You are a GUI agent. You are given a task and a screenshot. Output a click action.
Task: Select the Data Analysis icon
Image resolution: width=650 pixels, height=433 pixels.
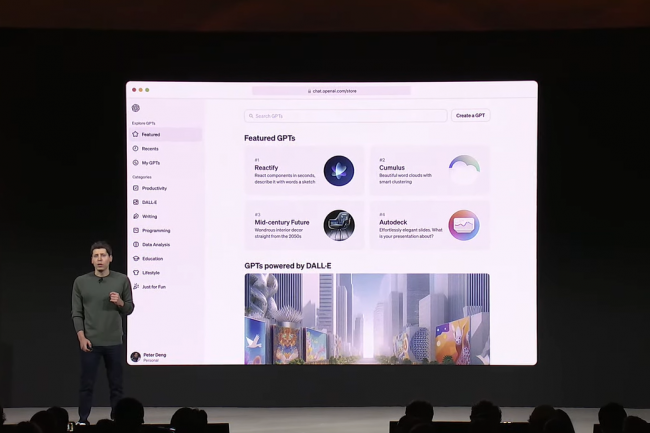tap(136, 244)
